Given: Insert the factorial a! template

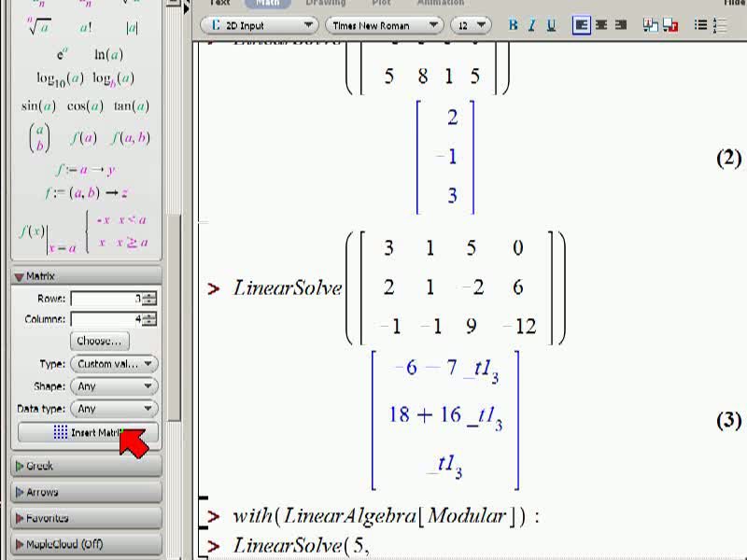Looking at the screenshot, I should click(86, 28).
